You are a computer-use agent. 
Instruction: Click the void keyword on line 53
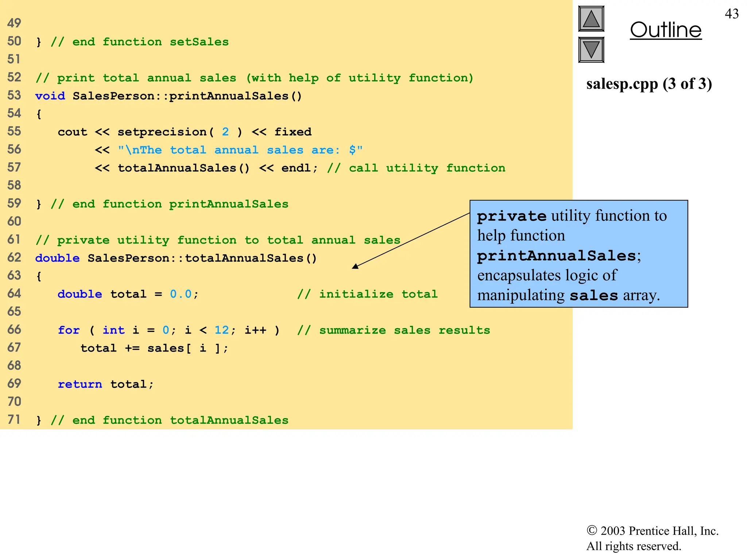click(50, 96)
